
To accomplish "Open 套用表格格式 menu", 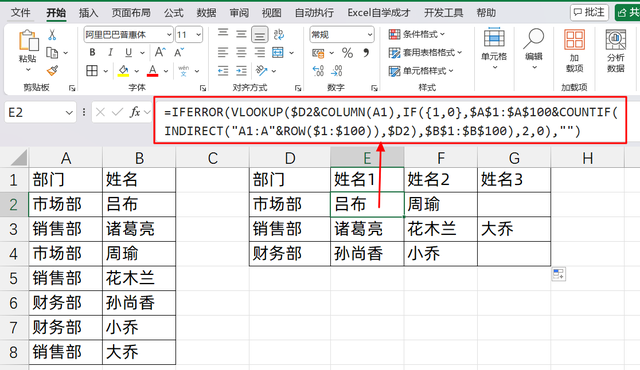I will point(425,53).
